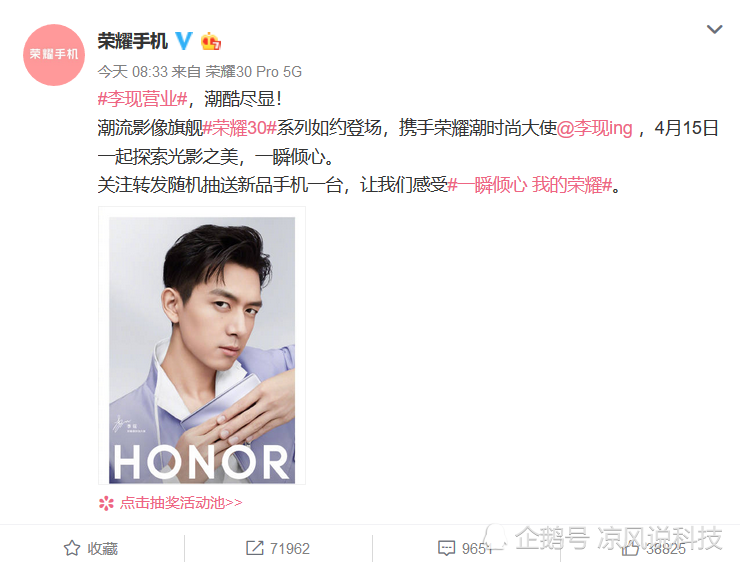Open the #一瞬倾心 我的荣耀# hashtag

click(530, 185)
